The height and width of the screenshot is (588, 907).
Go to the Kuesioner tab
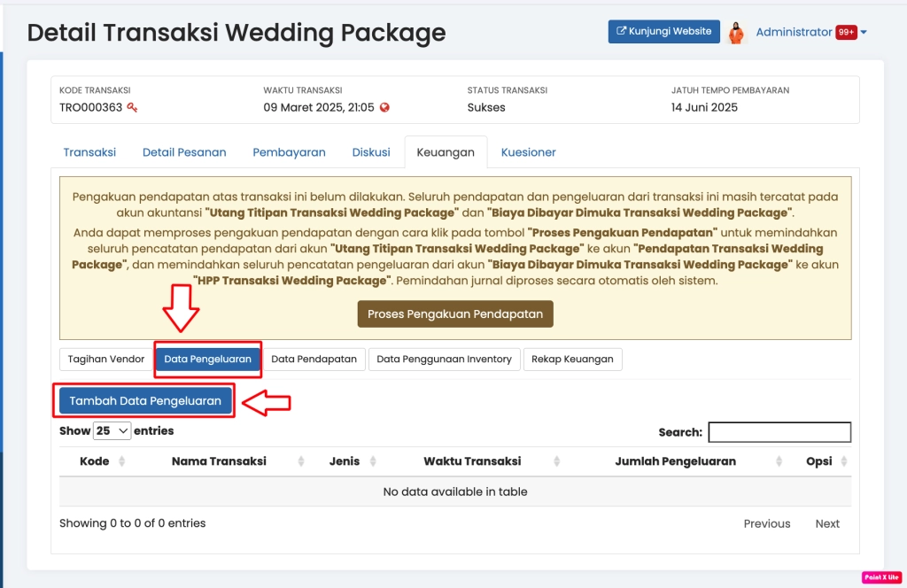[529, 152]
